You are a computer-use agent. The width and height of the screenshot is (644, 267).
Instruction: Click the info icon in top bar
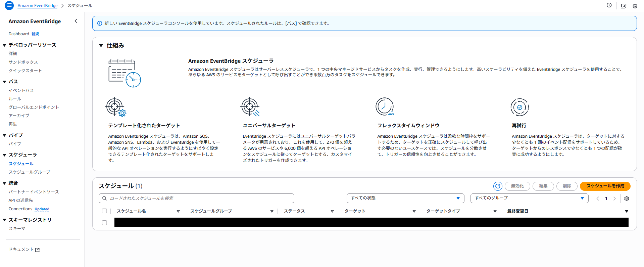coord(609,5)
